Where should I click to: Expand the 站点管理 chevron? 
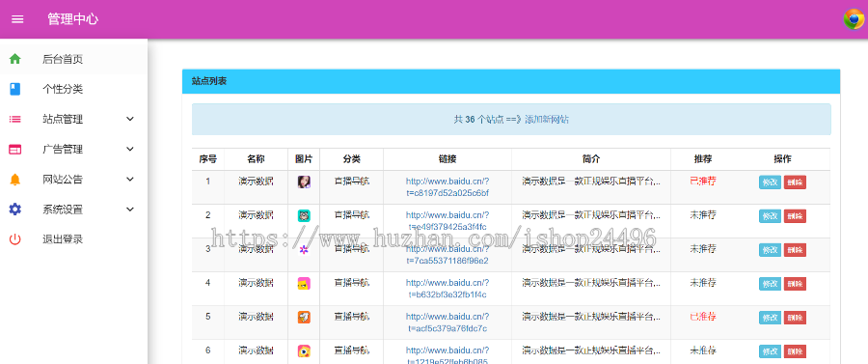tap(130, 119)
